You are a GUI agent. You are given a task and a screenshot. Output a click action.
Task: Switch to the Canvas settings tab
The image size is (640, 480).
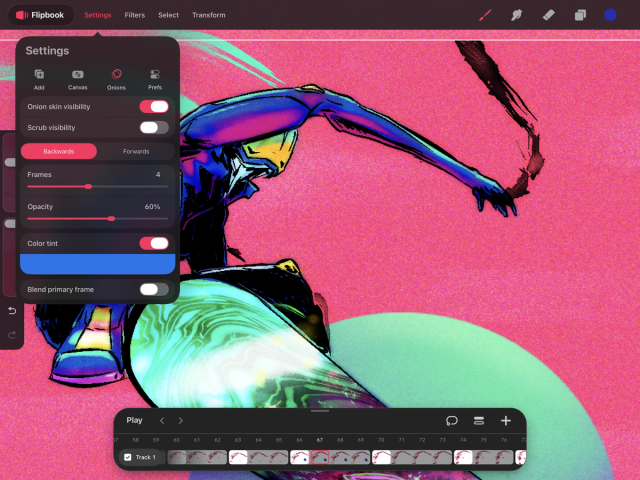(x=78, y=80)
